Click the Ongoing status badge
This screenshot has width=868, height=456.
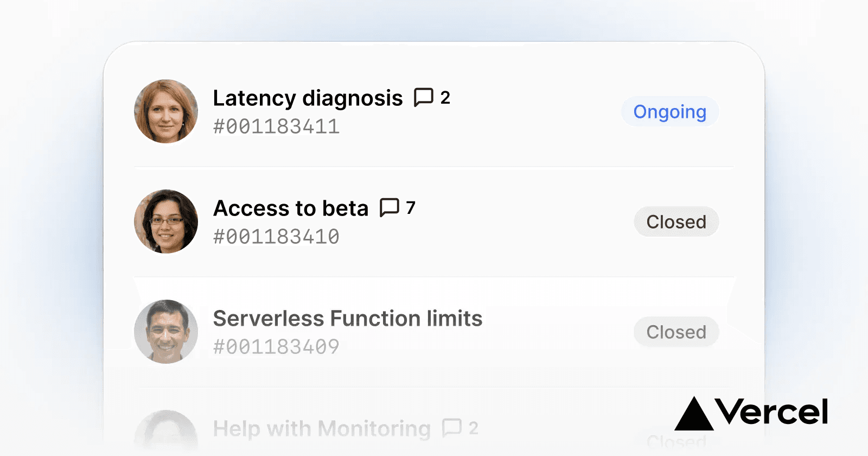click(670, 112)
